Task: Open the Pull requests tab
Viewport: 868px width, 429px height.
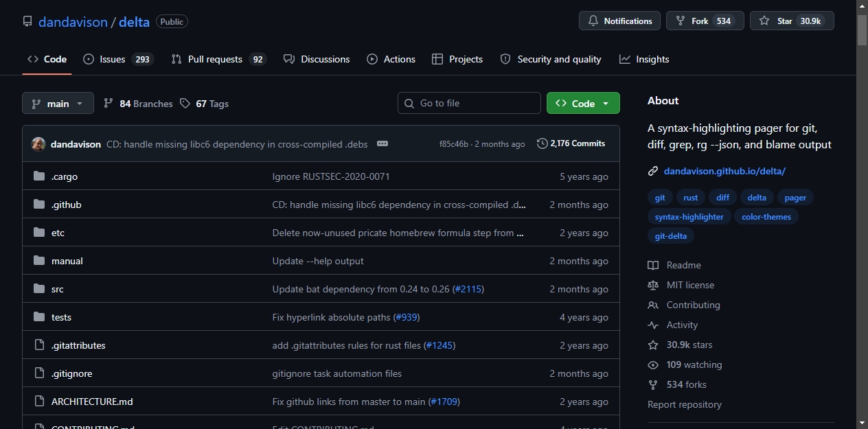Action: (218, 59)
